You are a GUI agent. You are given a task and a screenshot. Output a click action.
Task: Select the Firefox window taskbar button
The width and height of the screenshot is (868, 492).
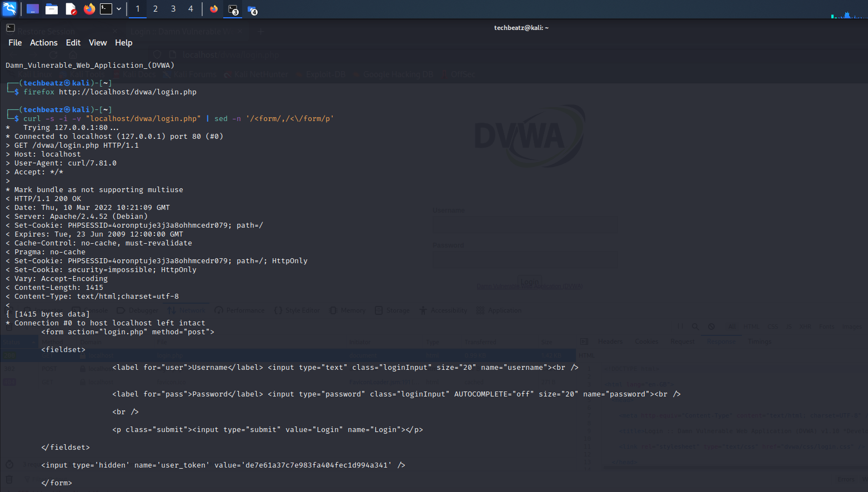[214, 9]
